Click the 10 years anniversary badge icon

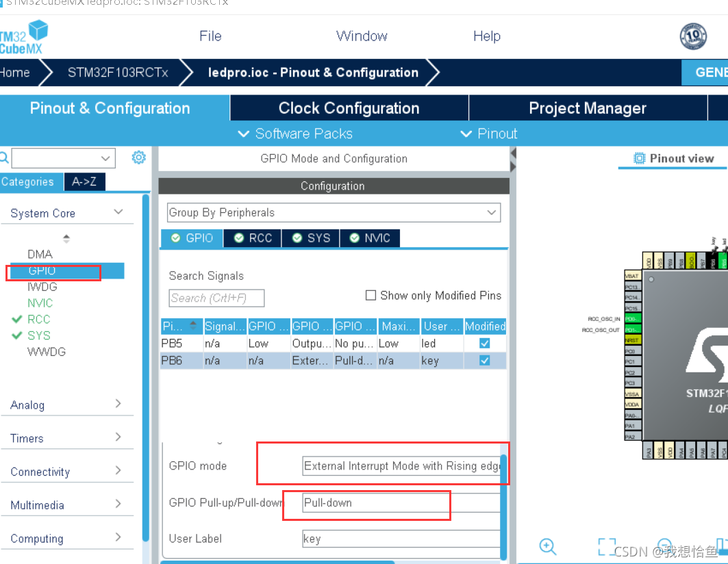click(x=693, y=36)
